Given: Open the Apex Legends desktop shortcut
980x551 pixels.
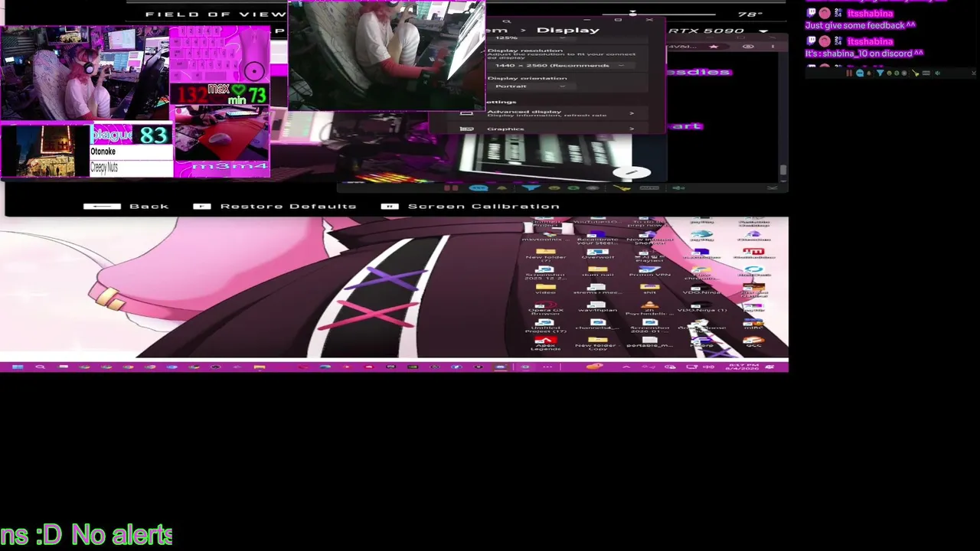Looking at the screenshot, I should tap(545, 344).
